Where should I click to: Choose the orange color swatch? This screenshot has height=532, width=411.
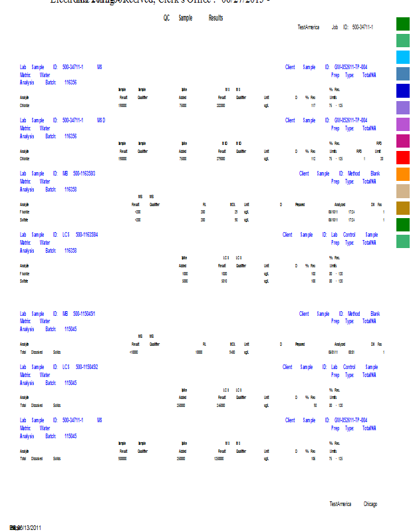tap(403, 174)
